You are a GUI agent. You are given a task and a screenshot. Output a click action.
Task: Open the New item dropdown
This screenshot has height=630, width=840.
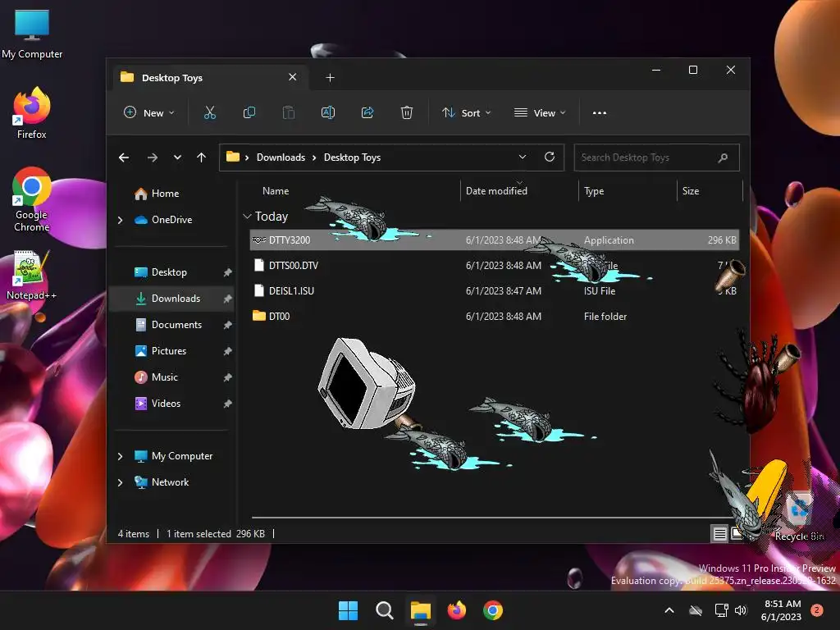pyautogui.click(x=149, y=112)
